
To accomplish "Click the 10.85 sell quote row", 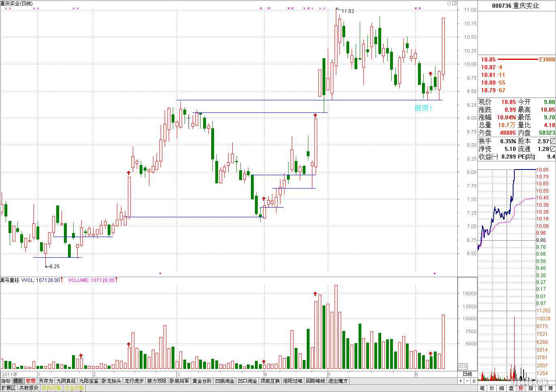I will 517,59.
